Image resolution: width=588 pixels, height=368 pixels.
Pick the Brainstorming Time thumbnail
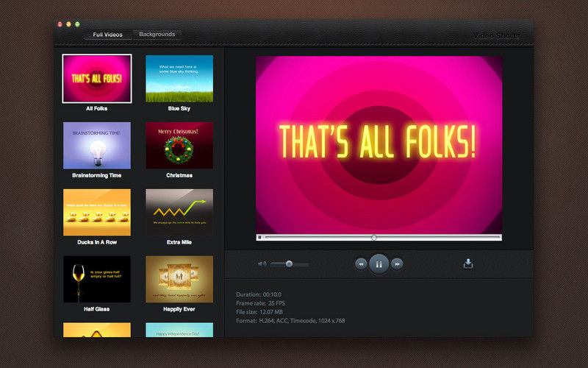click(x=97, y=145)
